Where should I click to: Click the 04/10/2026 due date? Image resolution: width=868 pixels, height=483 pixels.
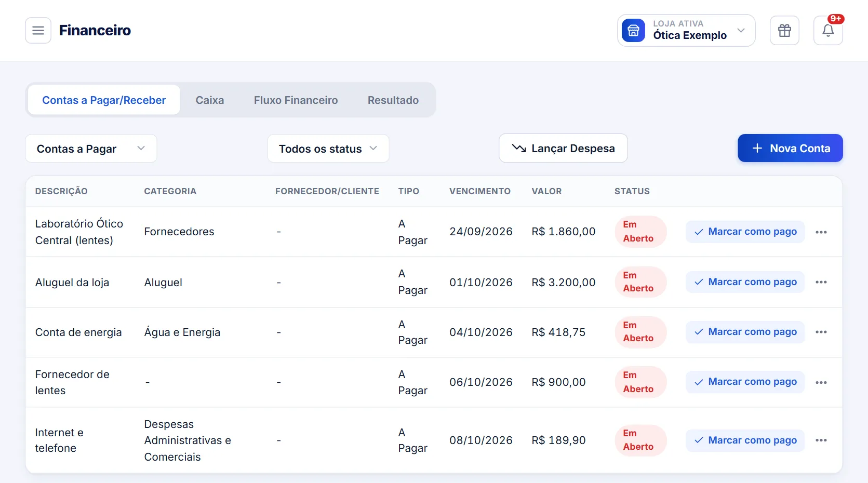[x=481, y=332]
